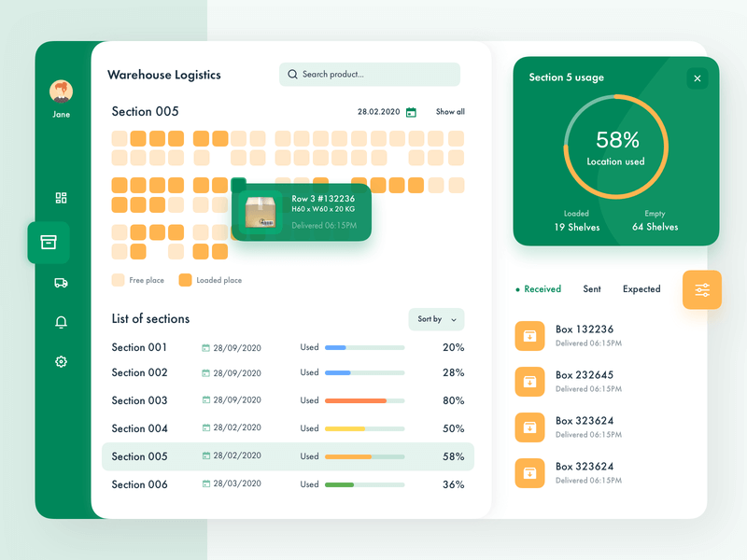Open Section 001 date picker
This screenshot has width=747, height=560.
click(x=207, y=346)
